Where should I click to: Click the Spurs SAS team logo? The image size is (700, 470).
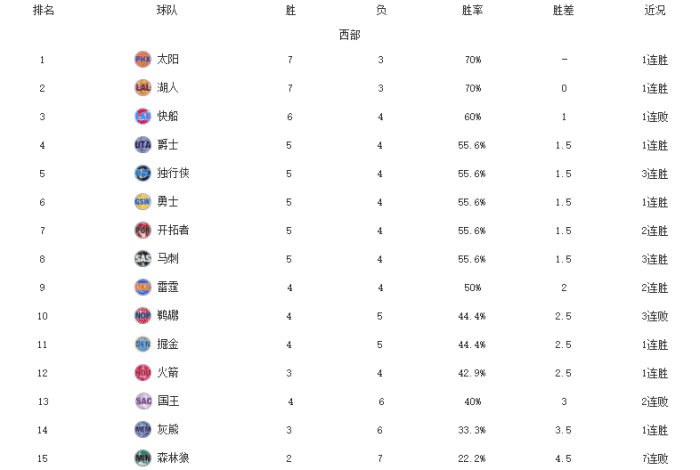pos(142,259)
